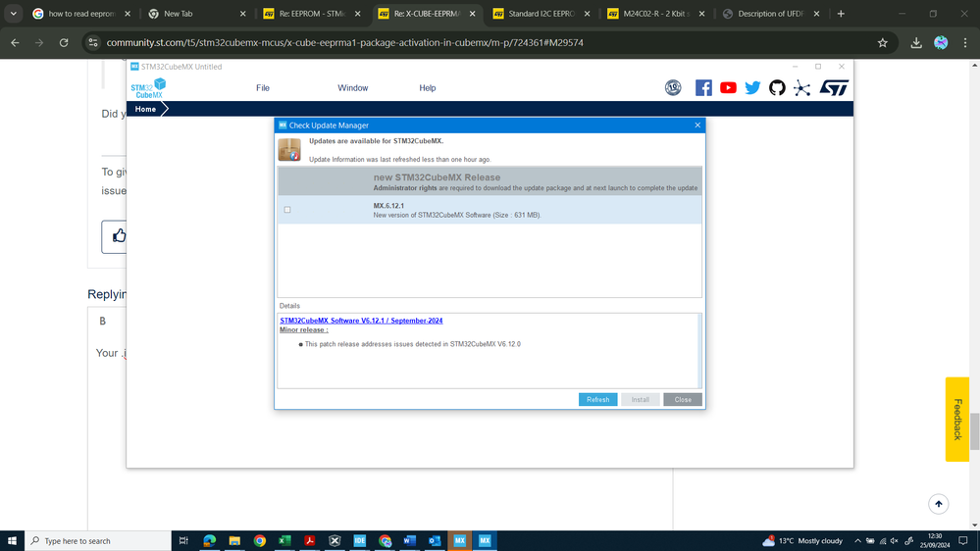Image resolution: width=980 pixels, height=551 pixels.
Task: Open the Chrome three-dot menu
Action: (x=965, y=42)
